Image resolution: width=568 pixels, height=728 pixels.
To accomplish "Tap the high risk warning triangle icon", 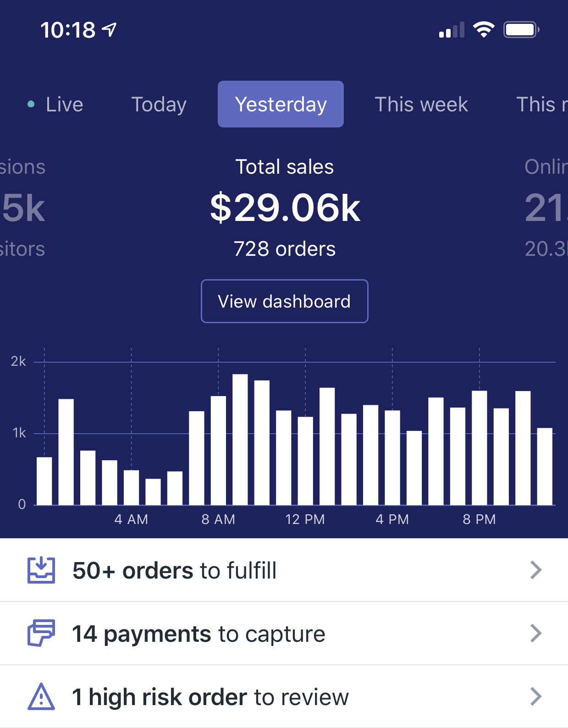I will pos(41,696).
